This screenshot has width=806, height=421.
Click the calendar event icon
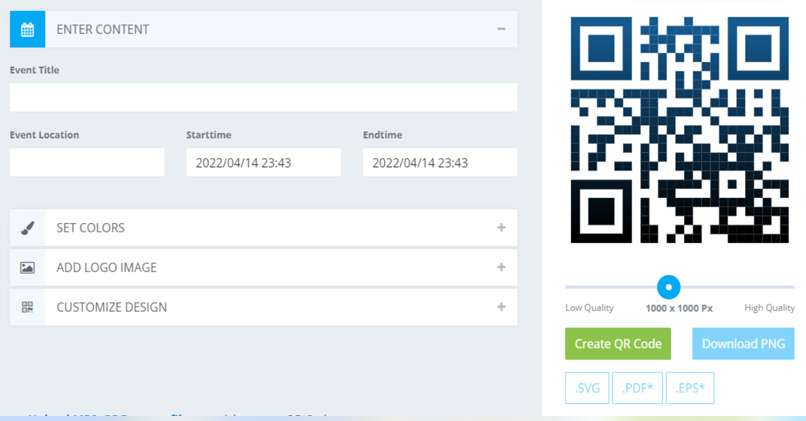27,29
